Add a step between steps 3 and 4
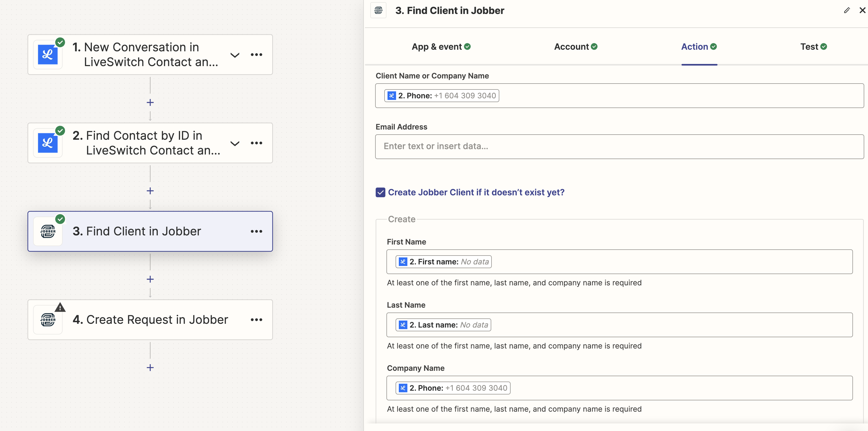The height and width of the screenshot is (431, 868). click(150, 279)
